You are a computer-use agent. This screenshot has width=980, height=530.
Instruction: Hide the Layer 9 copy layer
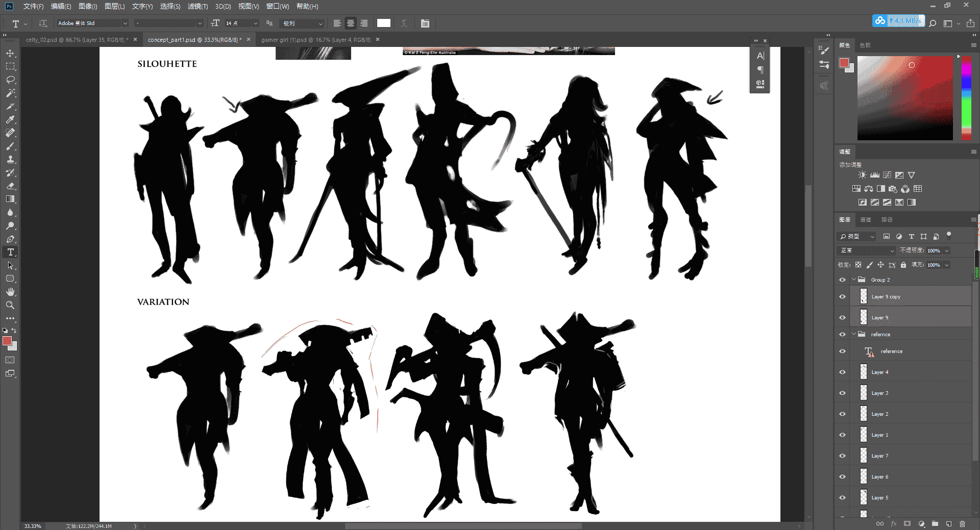coord(842,297)
